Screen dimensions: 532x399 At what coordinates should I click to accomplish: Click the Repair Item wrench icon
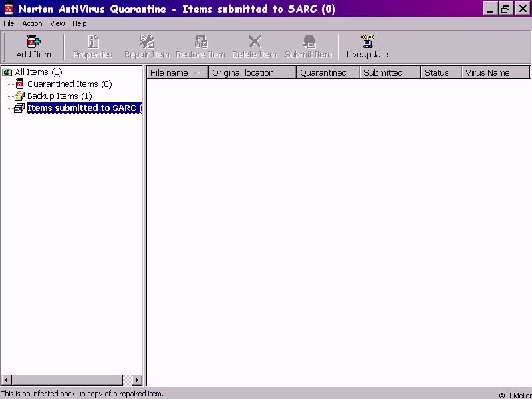click(x=147, y=41)
